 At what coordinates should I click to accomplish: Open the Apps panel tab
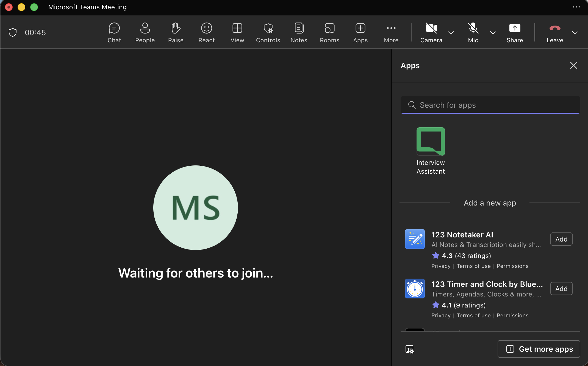point(360,32)
